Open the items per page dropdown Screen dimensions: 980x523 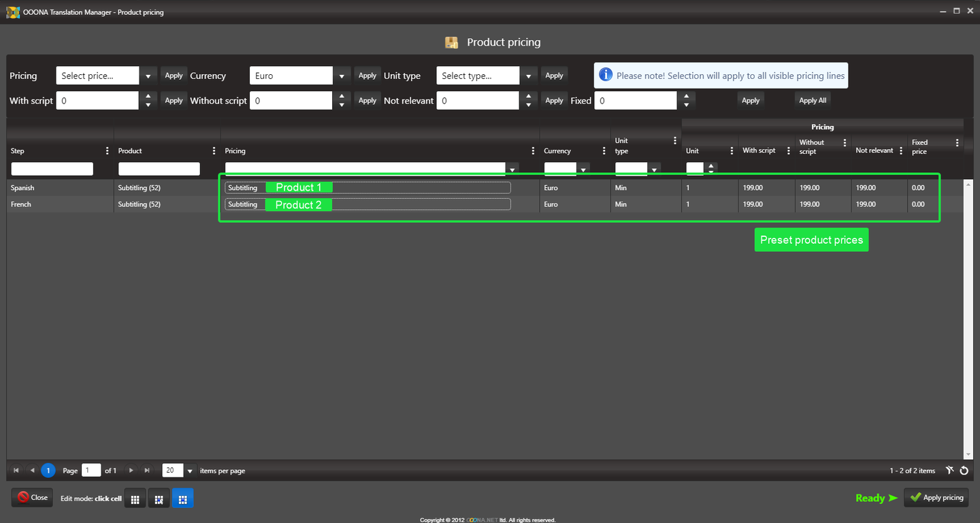click(190, 471)
